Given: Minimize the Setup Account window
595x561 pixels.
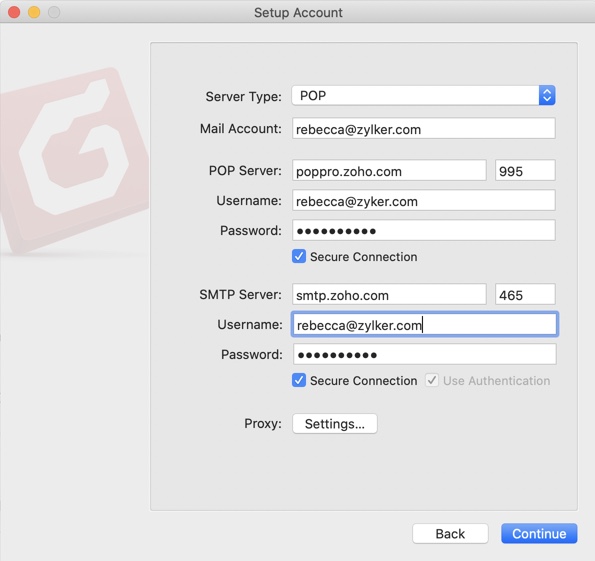Looking at the screenshot, I should [x=34, y=12].
